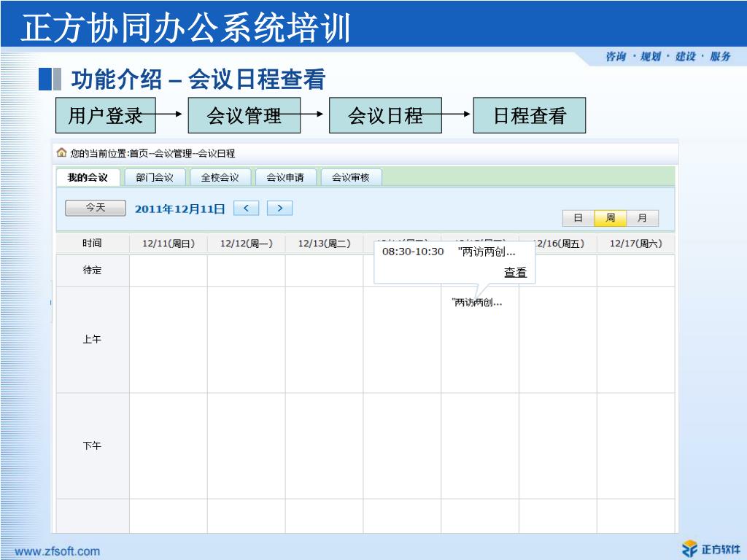Click the 上午 row label

(93, 339)
